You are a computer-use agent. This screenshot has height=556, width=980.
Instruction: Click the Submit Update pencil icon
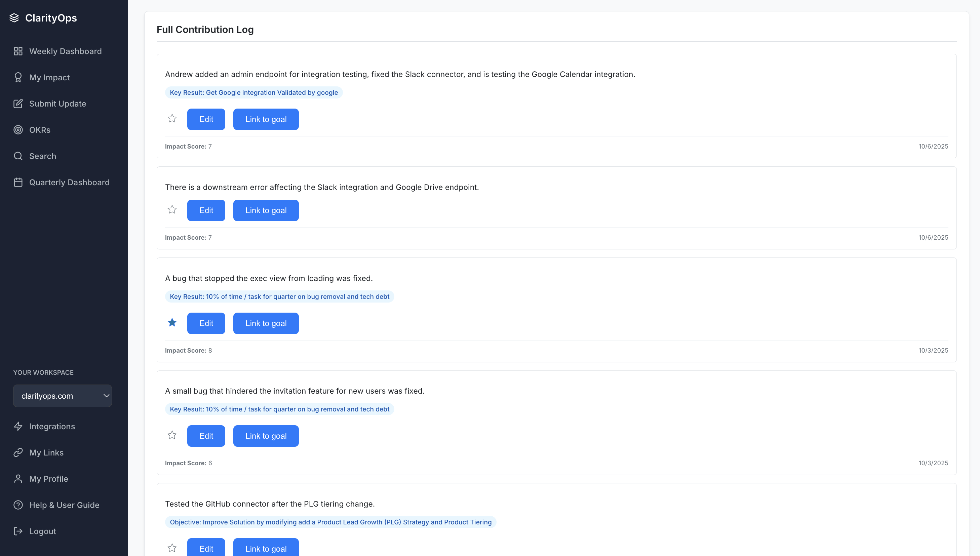click(18, 104)
